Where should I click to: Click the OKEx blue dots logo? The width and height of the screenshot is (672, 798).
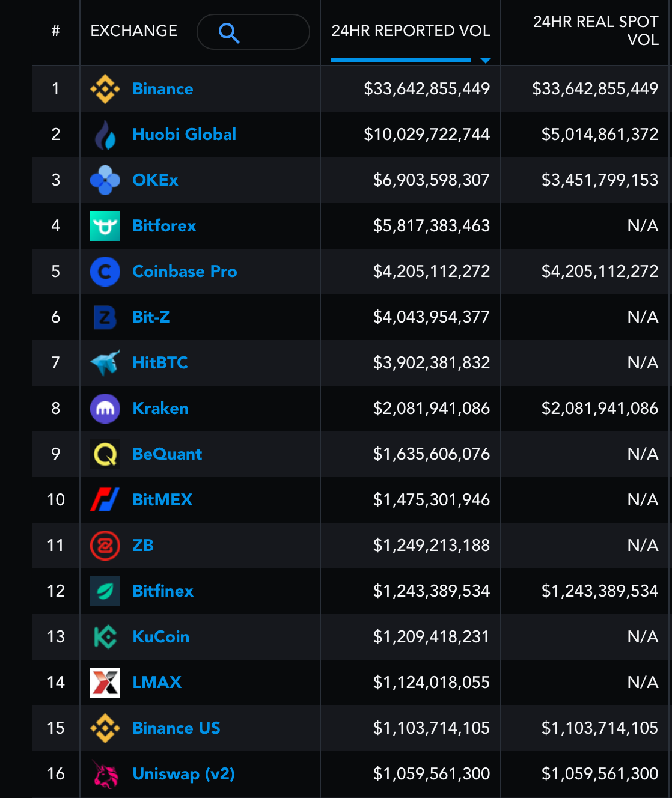point(105,180)
